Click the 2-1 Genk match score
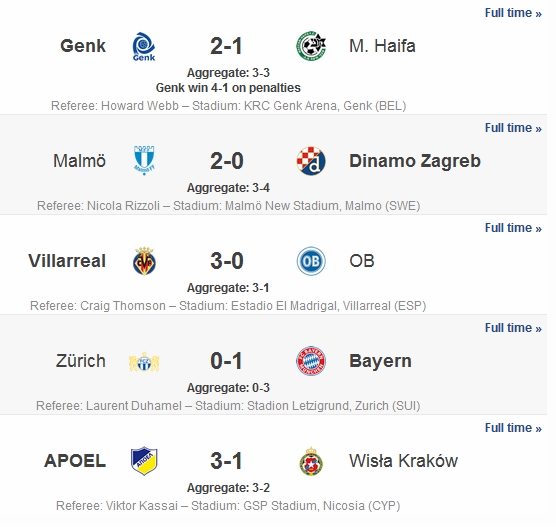Screen dimensions: 556x527 226,46
